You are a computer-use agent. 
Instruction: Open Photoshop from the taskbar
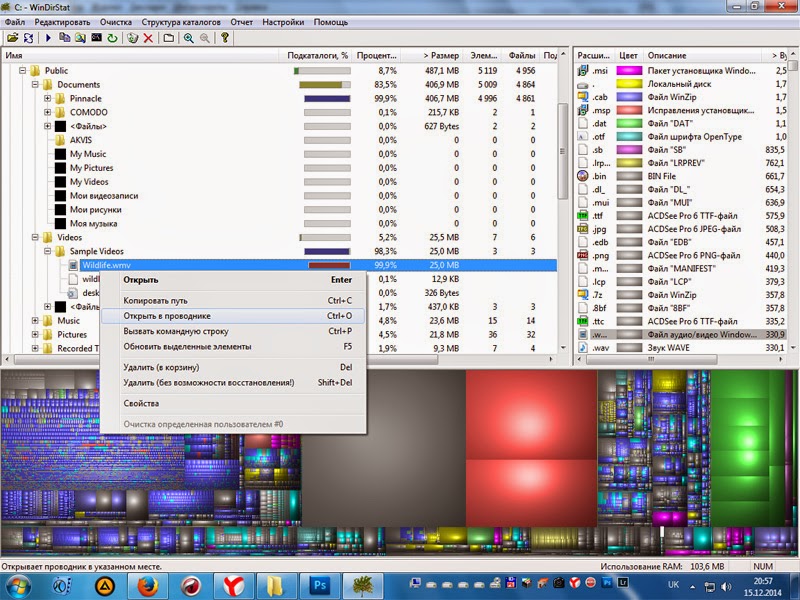coord(319,586)
